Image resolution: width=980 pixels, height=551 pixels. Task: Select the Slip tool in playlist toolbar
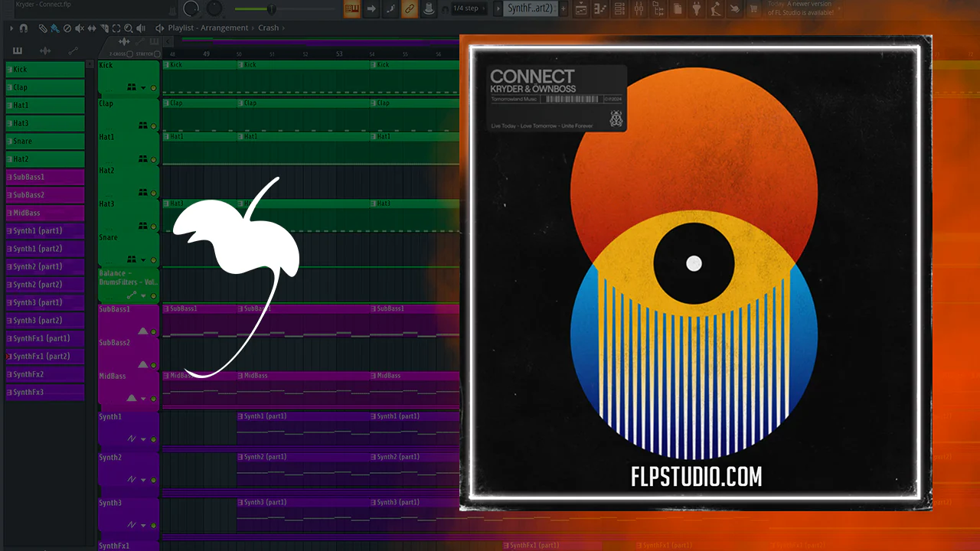pos(92,28)
